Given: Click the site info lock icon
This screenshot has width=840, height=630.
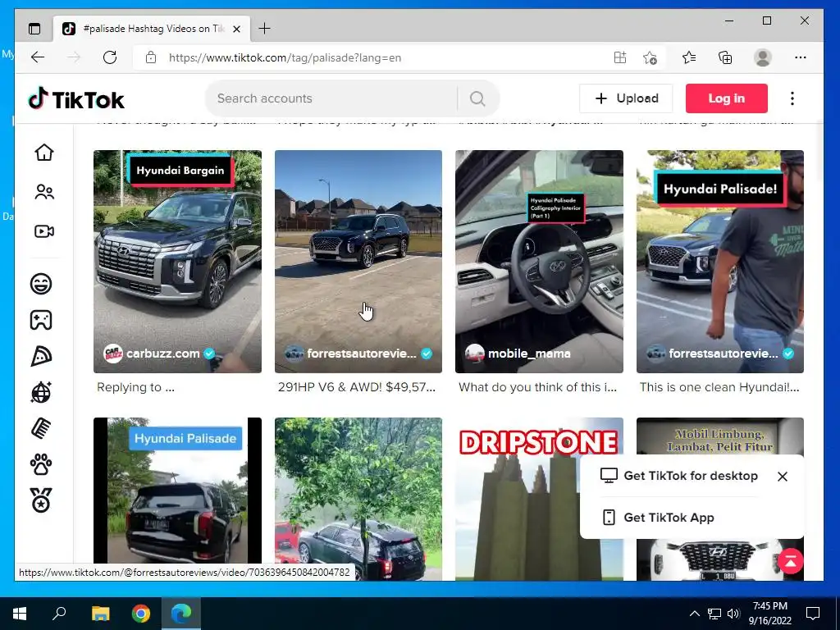Looking at the screenshot, I should pyautogui.click(x=151, y=57).
